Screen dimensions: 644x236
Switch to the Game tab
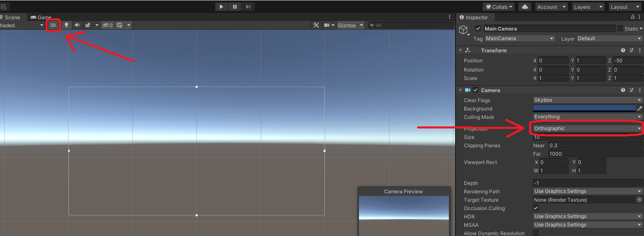[x=41, y=17]
